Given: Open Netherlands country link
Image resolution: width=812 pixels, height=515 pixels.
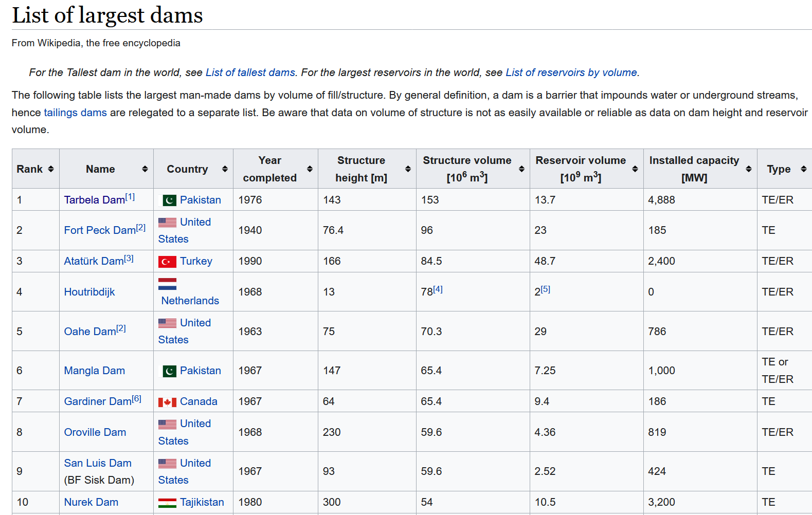Looking at the screenshot, I should pos(190,301).
